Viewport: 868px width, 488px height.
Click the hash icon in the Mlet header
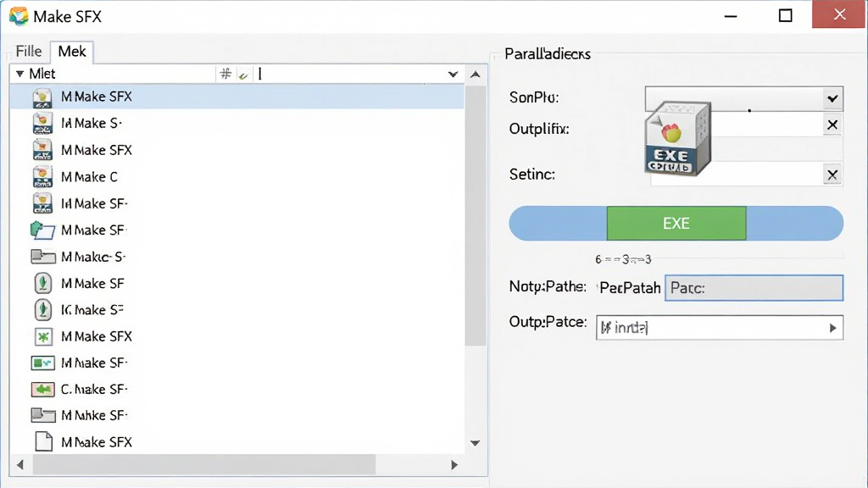tap(225, 74)
